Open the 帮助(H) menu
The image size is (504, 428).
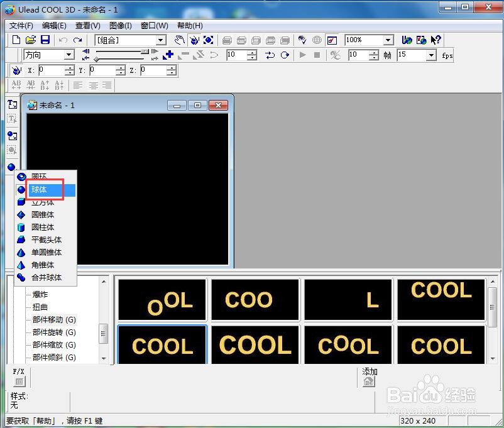point(190,26)
